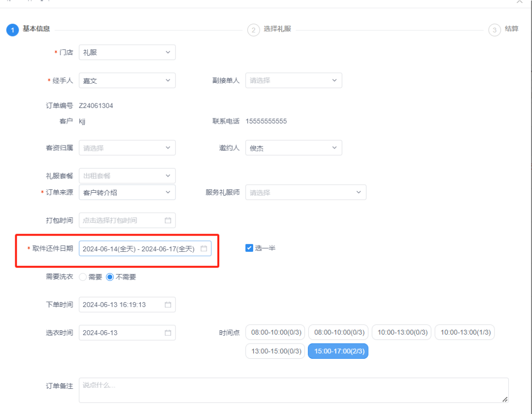Select the 13:00-15:00(0/3) time slot
532x414 pixels.
click(x=275, y=351)
